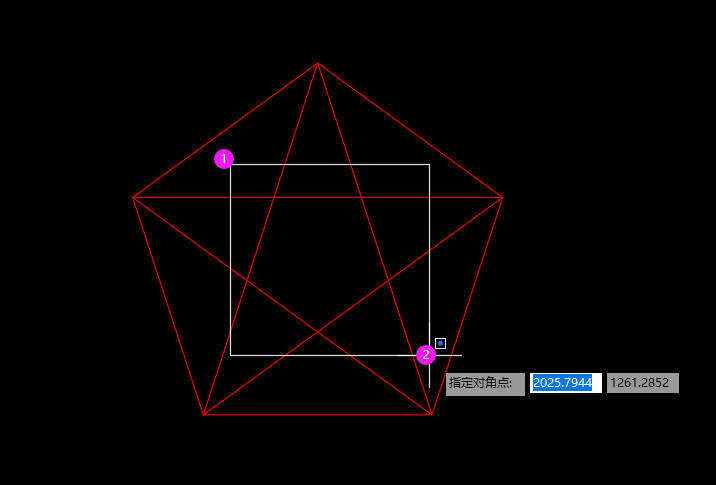Click the 指定对角点 prompt label
716x485 pixels.
(x=485, y=384)
